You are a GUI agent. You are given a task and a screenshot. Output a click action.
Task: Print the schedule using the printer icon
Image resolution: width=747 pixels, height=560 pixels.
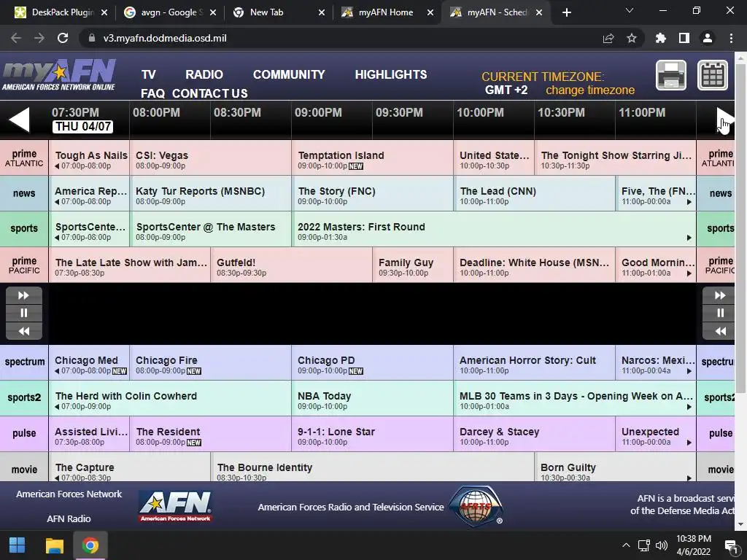tap(671, 75)
